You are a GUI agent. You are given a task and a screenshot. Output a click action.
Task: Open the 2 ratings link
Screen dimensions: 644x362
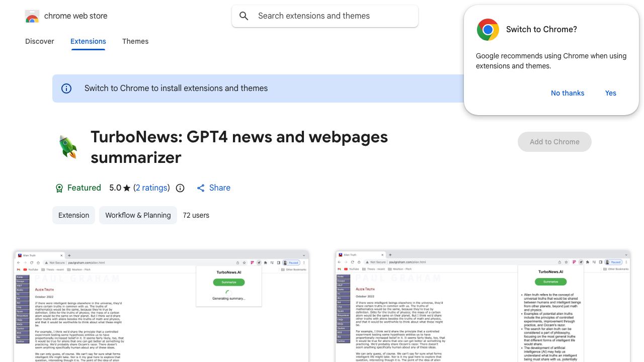pos(152,188)
